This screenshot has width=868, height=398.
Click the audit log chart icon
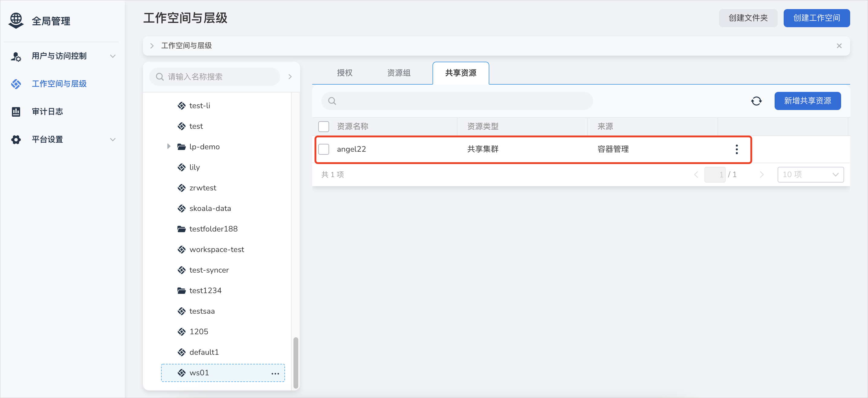pyautogui.click(x=16, y=112)
